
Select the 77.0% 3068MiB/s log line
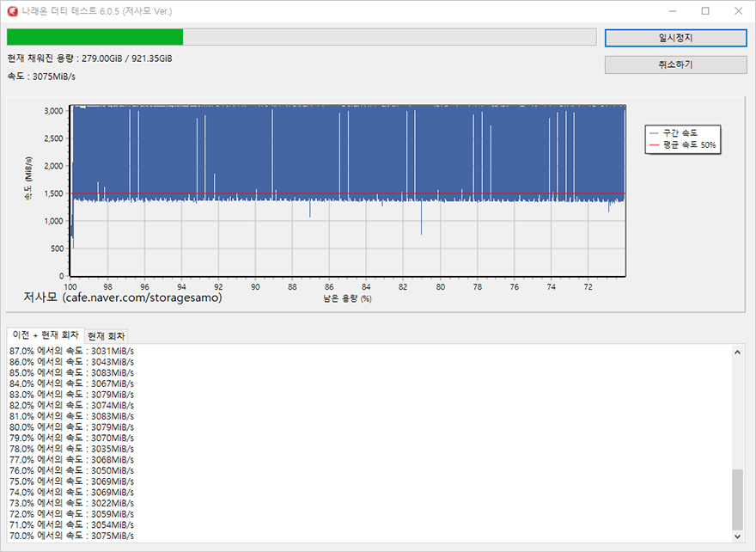click(71, 459)
